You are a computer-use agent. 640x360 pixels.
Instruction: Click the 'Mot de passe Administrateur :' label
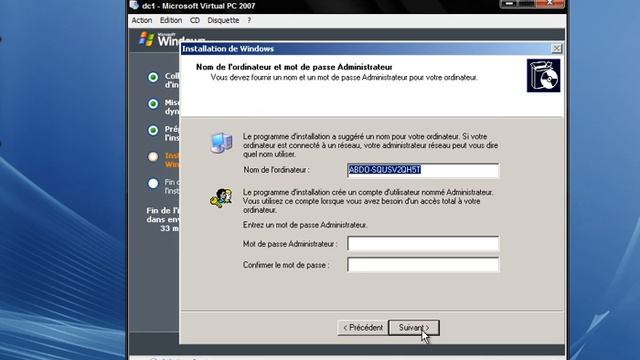[x=290, y=244]
